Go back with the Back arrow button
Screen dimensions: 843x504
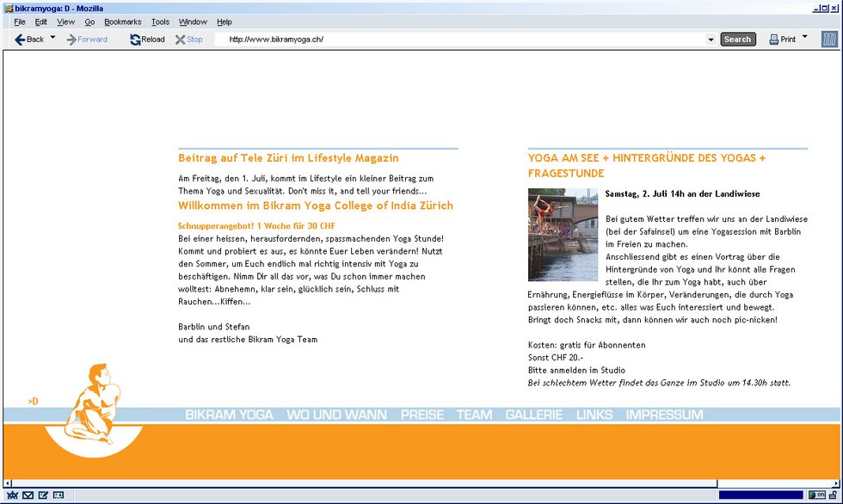(29, 40)
